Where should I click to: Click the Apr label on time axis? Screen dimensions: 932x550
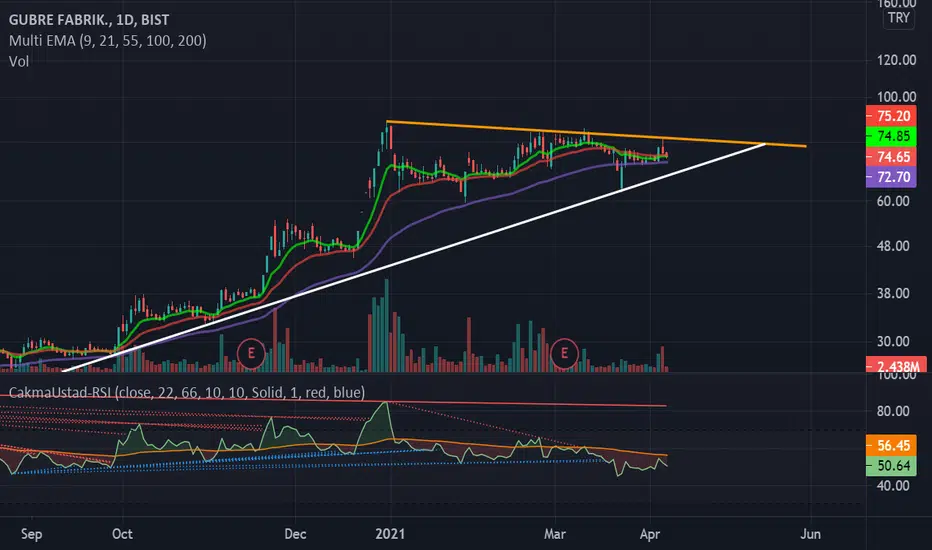click(x=650, y=534)
